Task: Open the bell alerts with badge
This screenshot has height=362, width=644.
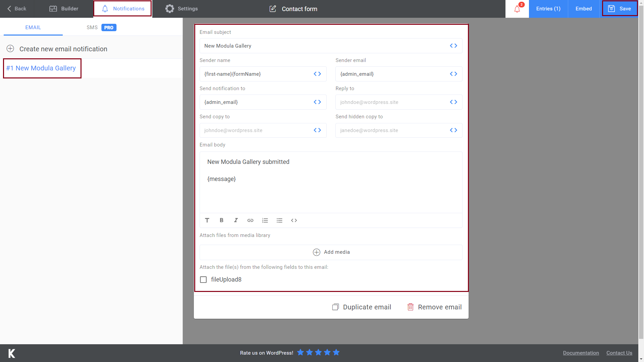Action: (517, 9)
